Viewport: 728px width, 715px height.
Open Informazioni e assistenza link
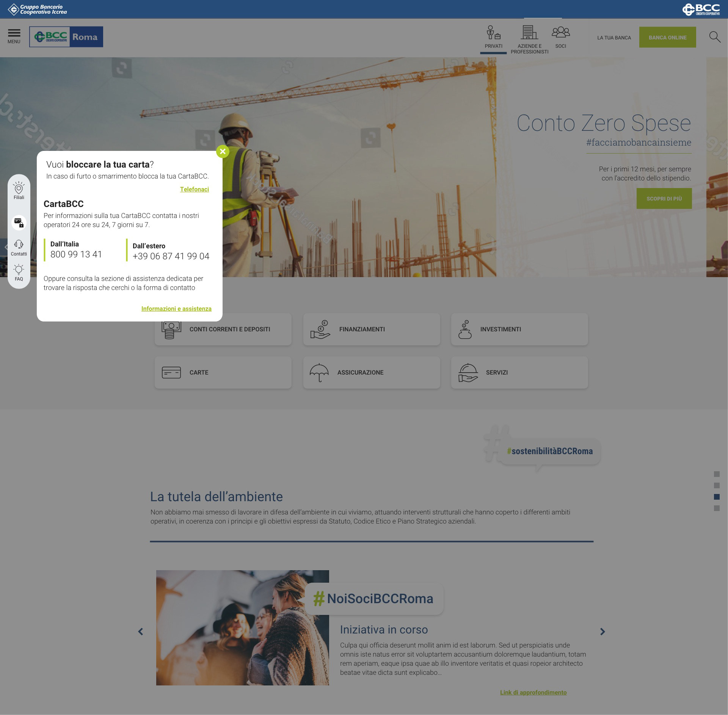click(176, 309)
